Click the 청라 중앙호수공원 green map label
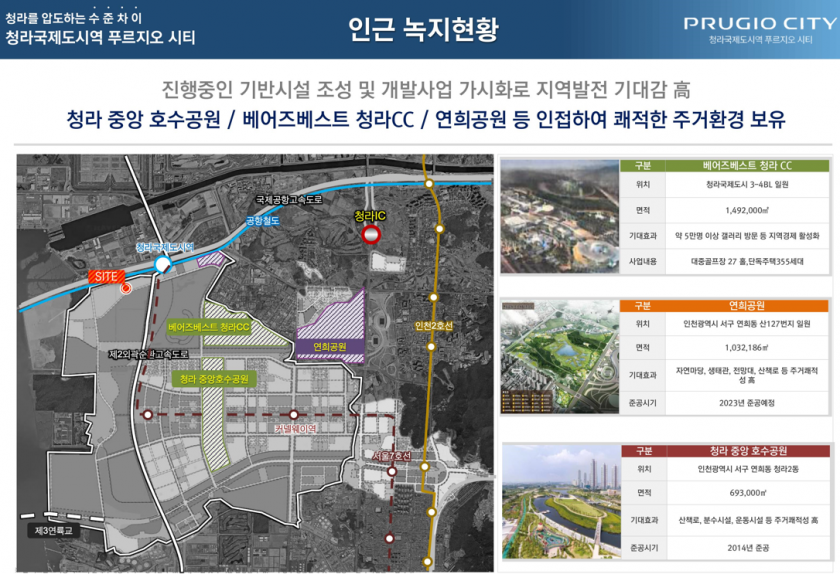Screen dimensions: 840x574 pyautogui.click(x=214, y=379)
